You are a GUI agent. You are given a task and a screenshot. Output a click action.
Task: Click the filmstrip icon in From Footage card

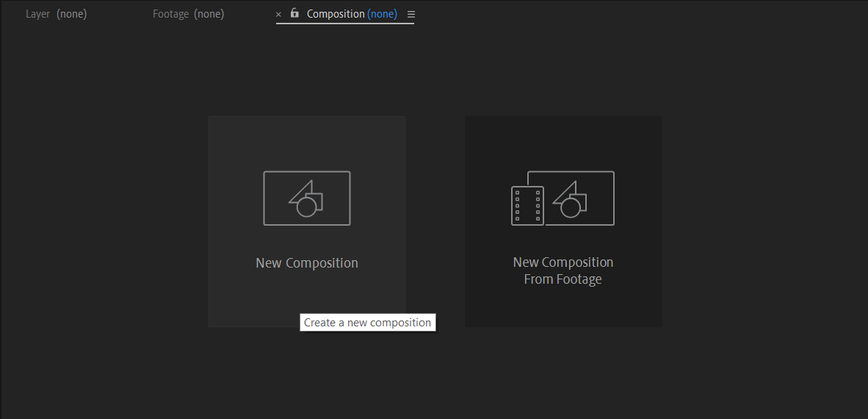pyautogui.click(x=527, y=206)
